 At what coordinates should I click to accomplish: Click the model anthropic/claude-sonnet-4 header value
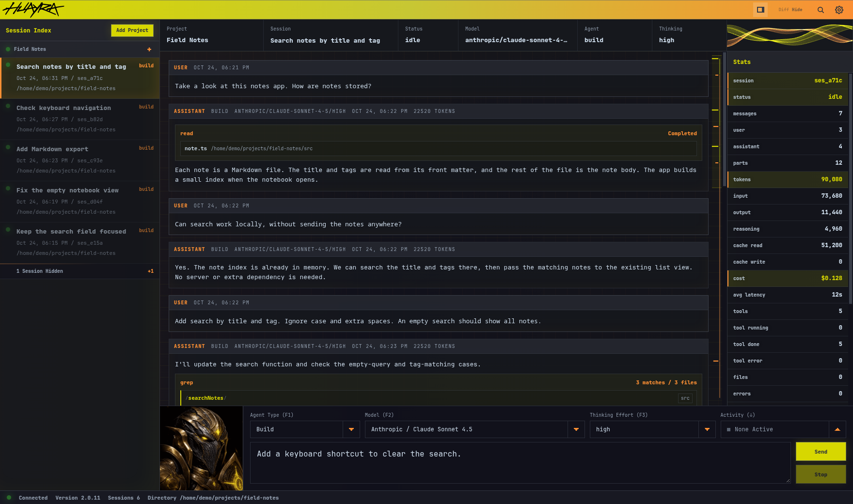coord(516,40)
